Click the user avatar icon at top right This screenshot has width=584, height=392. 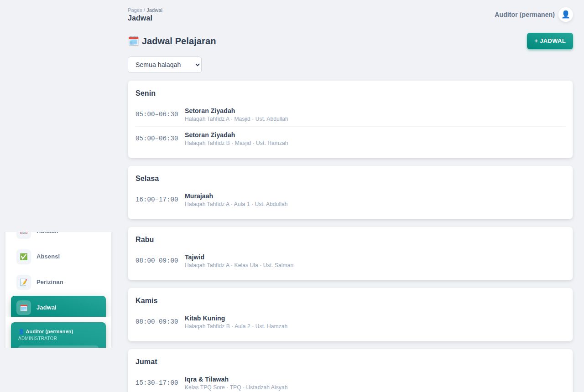[x=566, y=15]
